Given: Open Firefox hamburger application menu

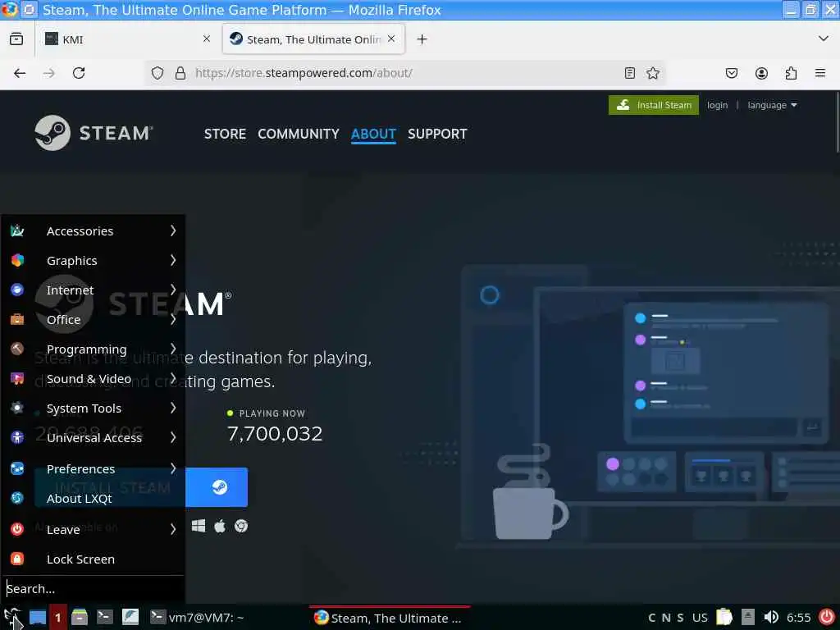Looking at the screenshot, I should tap(820, 73).
